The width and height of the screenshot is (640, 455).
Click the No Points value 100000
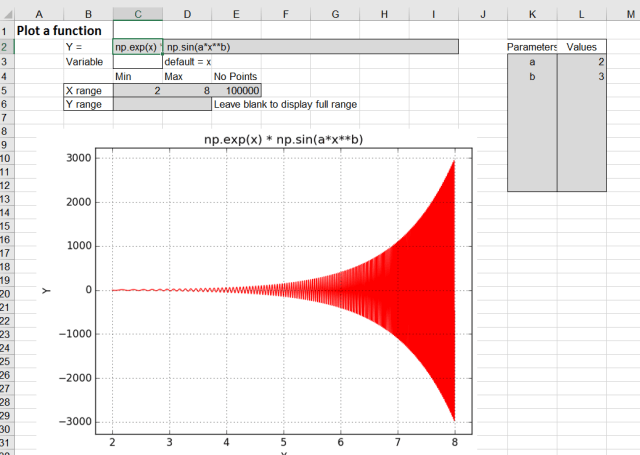pos(236,90)
